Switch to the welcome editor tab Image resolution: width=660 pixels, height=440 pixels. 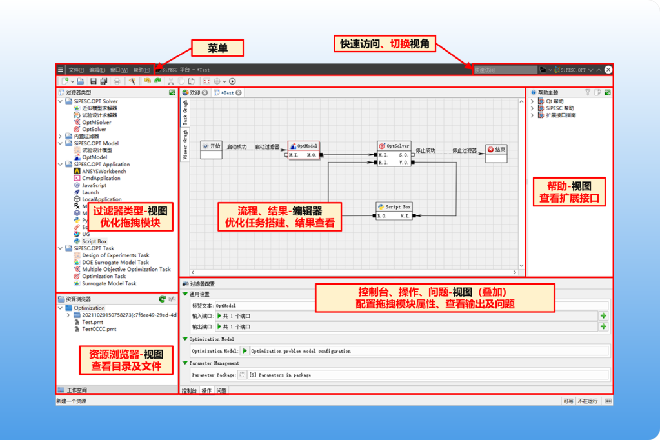tap(195, 93)
